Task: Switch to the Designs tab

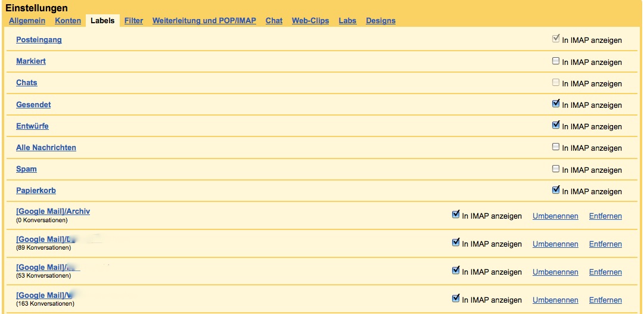Action: click(381, 21)
